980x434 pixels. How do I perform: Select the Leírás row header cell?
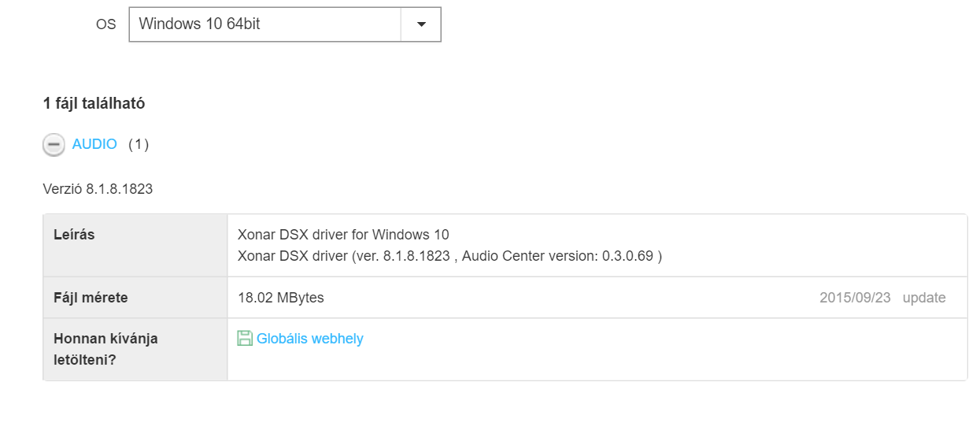pyautogui.click(x=135, y=245)
